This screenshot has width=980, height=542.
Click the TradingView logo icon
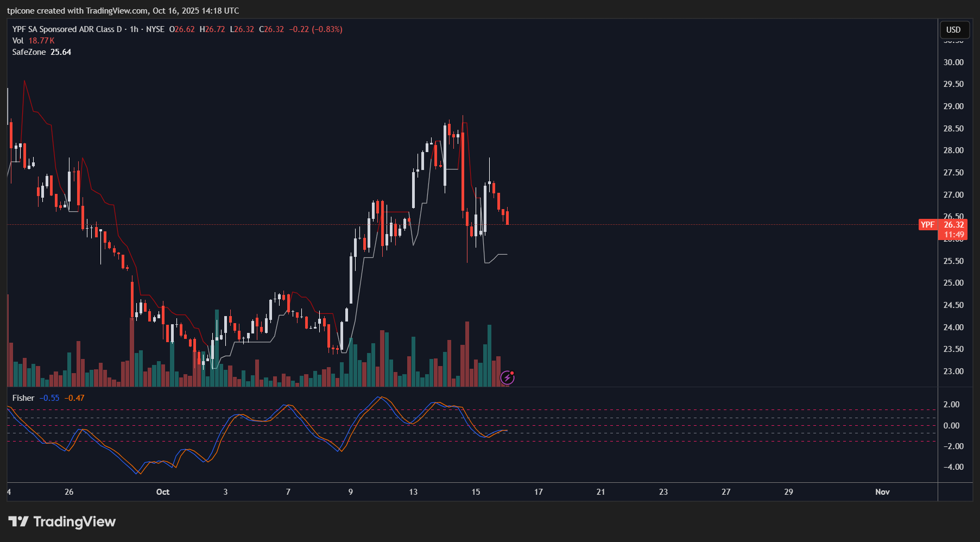(18, 522)
